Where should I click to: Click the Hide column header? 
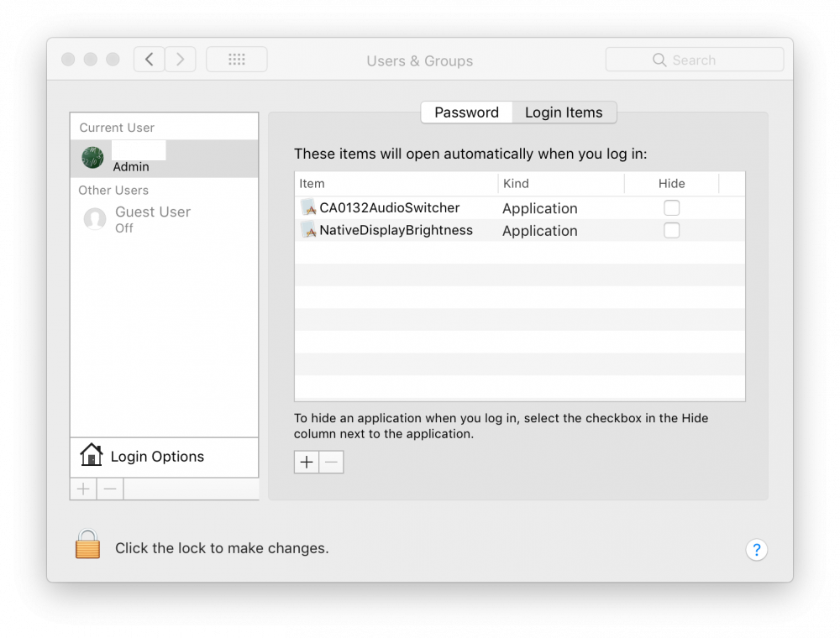click(x=671, y=184)
